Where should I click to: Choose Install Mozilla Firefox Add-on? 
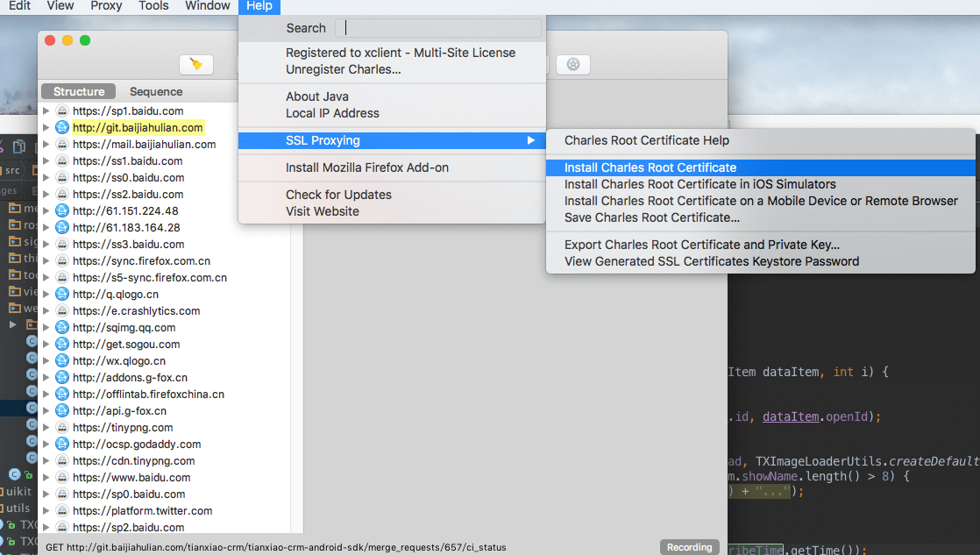(x=392, y=167)
